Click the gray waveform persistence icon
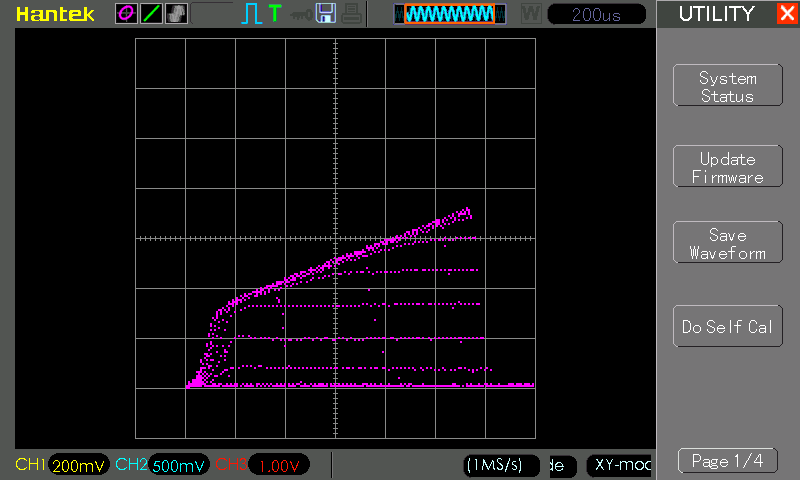The height and width of the screenshot is (480, 800). click(177, 14)
